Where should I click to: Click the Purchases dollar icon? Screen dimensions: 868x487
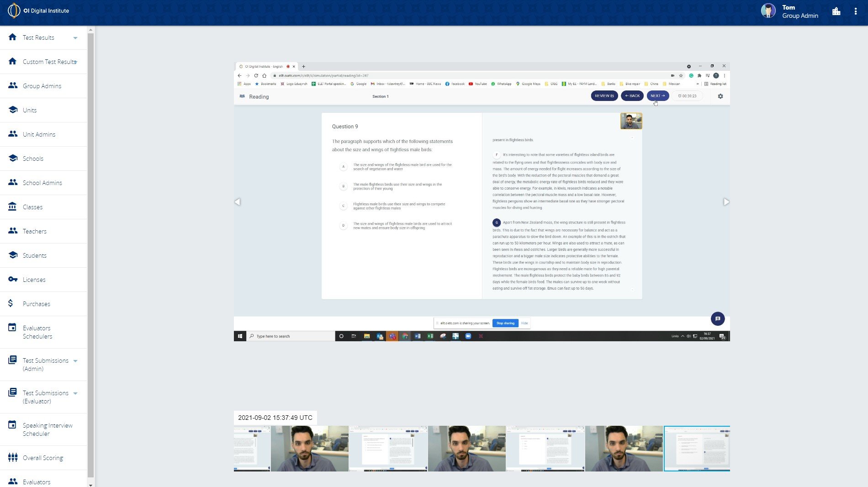pyautogui.click(x=12, y=303)
